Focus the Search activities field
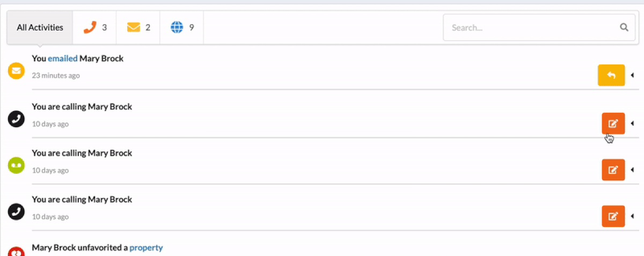The width and height of the screenshot is (644, 256). click(x=531, y=27)
